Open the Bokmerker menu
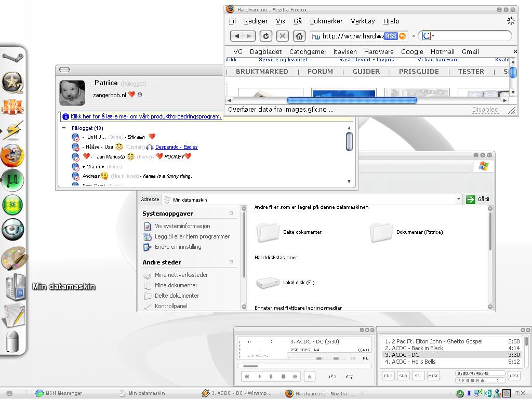The width and height of the screenshot is (532, 399). point(326,21)
